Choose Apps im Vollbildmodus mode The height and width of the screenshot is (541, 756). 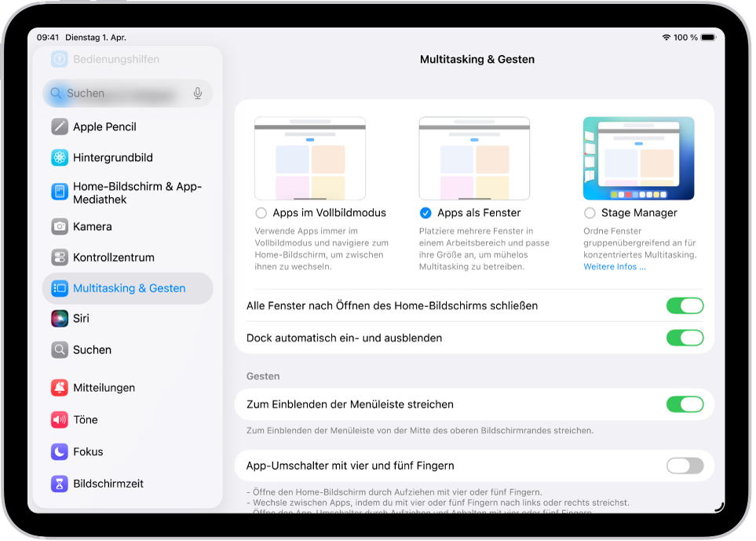(x=260, y=213)
